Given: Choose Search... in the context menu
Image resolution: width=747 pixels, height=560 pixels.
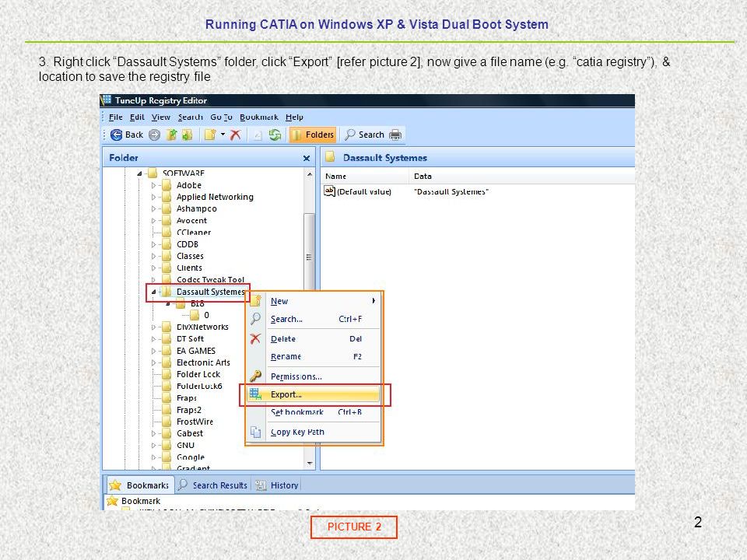Looking at the screenshot, I should click(x=314, y=319).
